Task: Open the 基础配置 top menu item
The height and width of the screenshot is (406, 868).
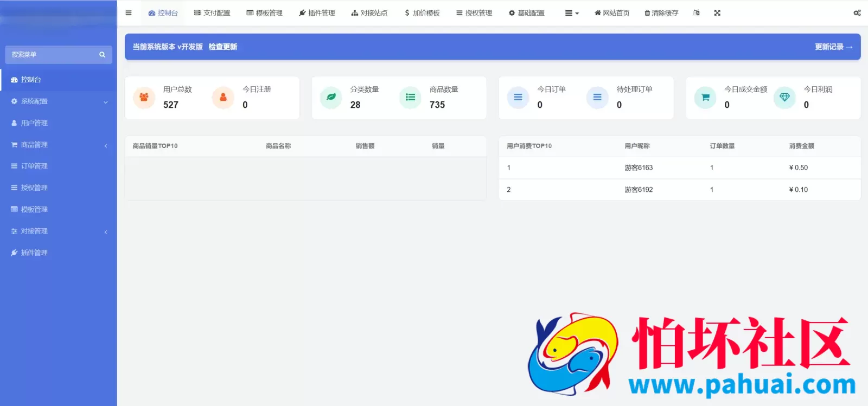Action: coord(527,13)
